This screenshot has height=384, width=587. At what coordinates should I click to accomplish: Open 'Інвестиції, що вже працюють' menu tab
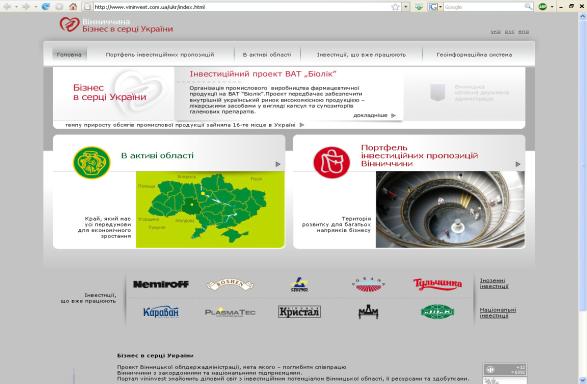pyautogui.click(x=361, y=55)
